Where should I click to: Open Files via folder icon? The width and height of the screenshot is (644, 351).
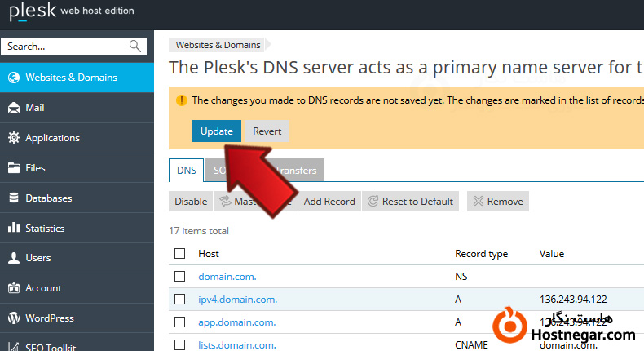pos(13,168)
